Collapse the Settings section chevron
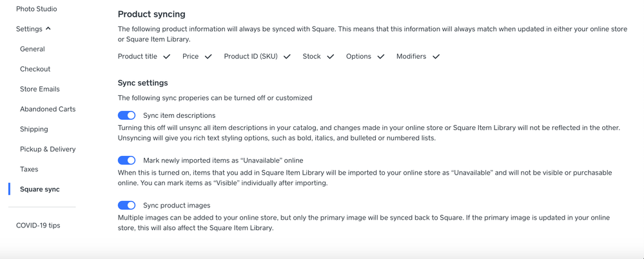 pos(48,29)
